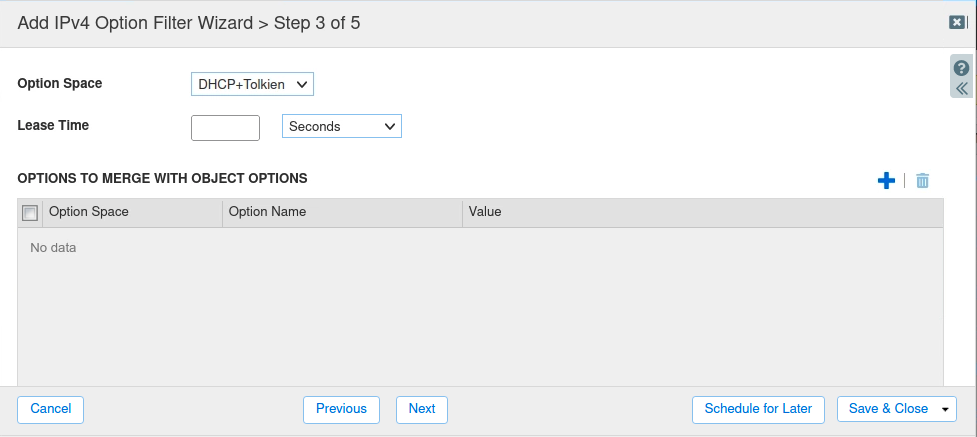Sort by the Option Name column header

click(x=267, y=212)
